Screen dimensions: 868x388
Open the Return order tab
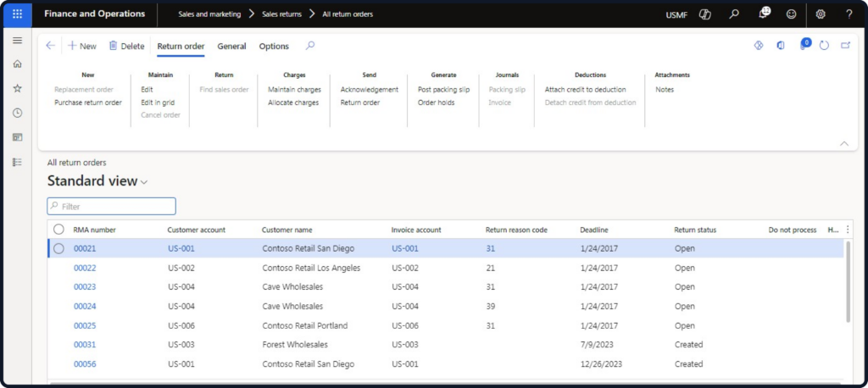point(181,47)
